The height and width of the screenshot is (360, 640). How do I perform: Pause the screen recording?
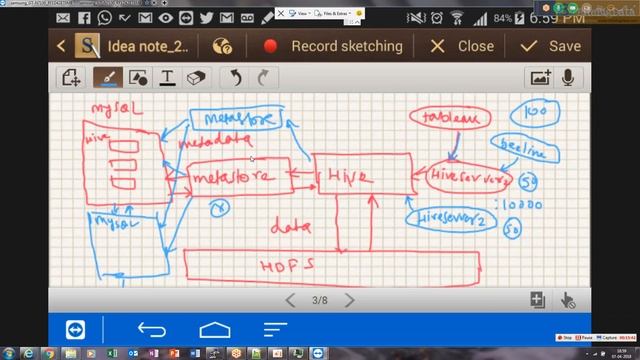pyautogui.click(x=584, y=338)
